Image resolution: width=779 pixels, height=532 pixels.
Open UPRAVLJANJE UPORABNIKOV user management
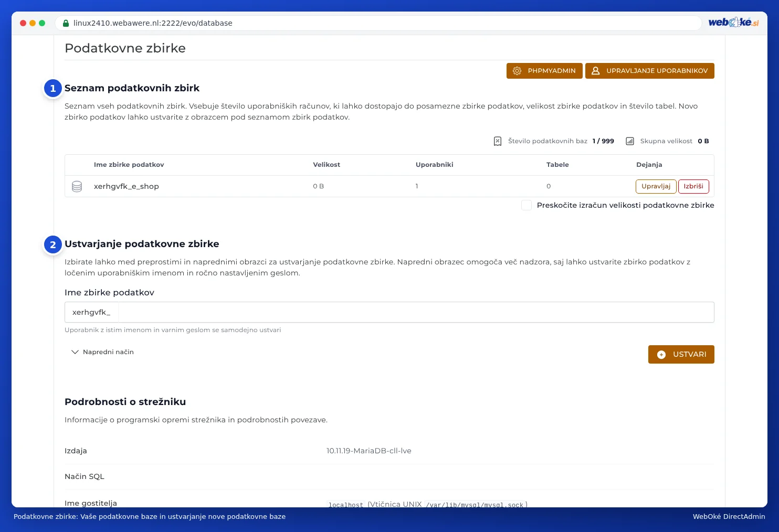point(650,71)
